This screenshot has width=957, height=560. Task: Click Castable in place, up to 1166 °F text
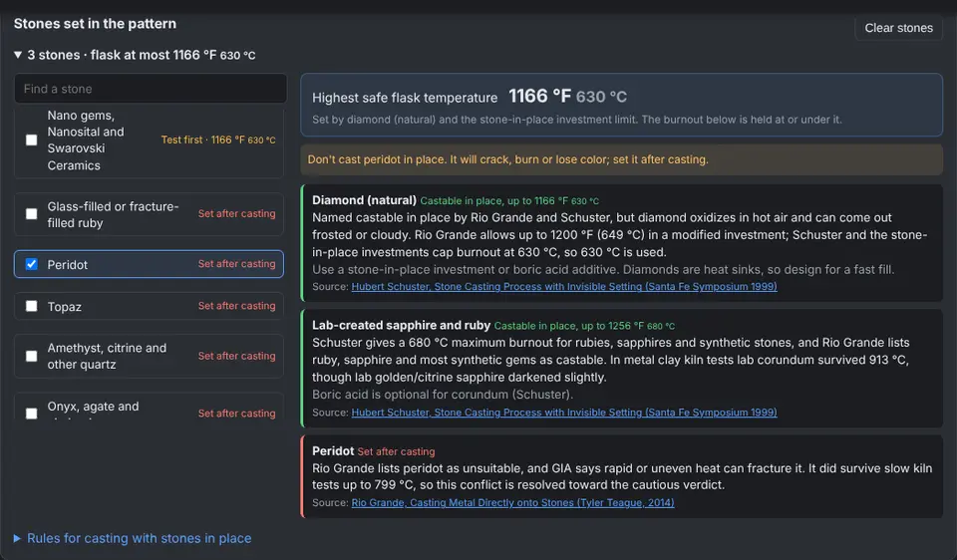click(x=509, y=200)
